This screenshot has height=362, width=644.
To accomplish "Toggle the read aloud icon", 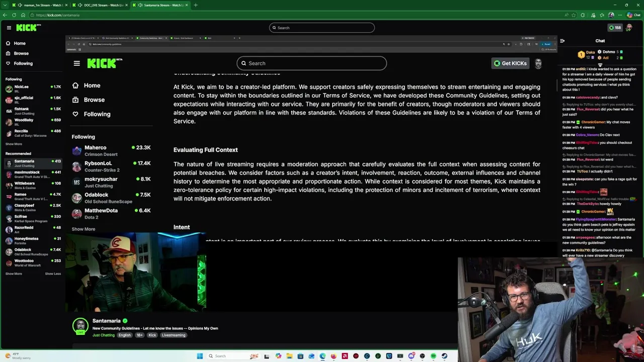I will click(567, 15).
